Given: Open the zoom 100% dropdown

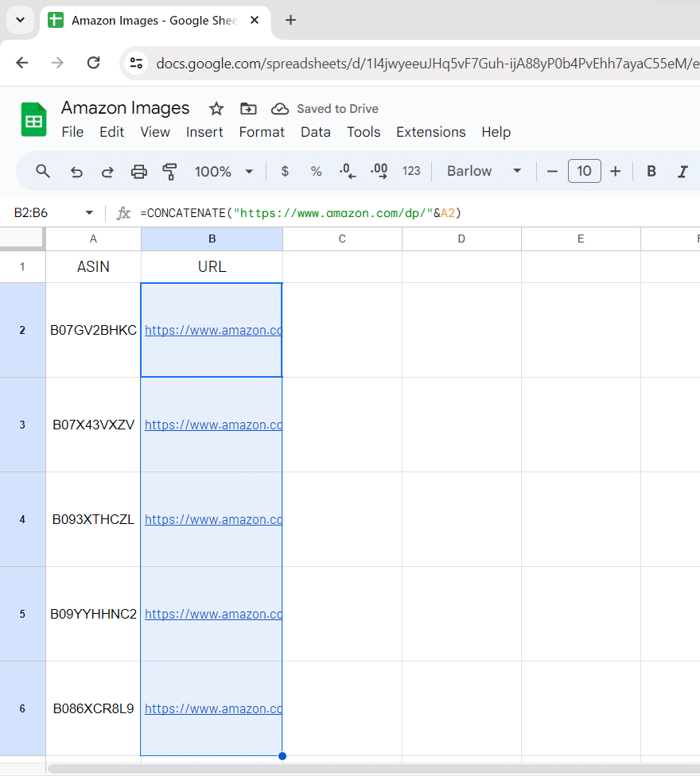Looking at the screenshot, I should (x=224, y=171).
